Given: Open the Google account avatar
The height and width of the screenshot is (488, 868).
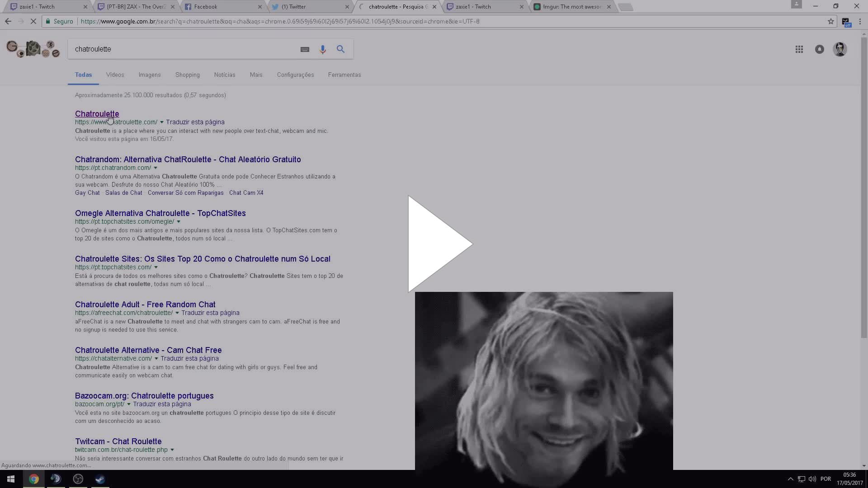Looking at the screenshot, I should point(840,49).
